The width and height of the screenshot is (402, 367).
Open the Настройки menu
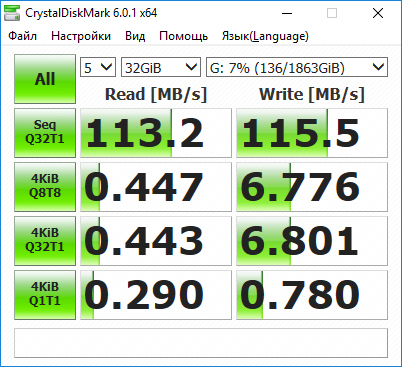coord(81,36)
